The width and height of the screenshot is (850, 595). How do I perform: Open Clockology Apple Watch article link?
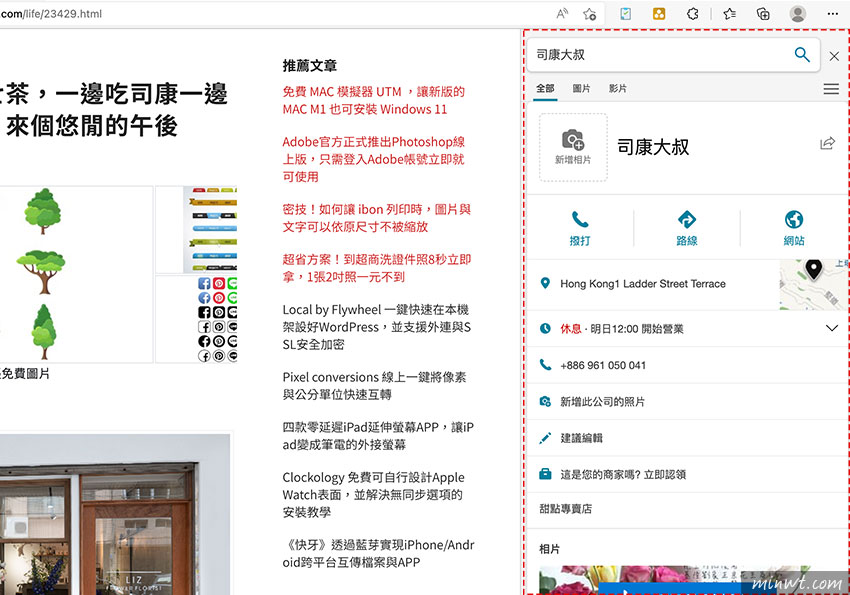pos(374,494)
